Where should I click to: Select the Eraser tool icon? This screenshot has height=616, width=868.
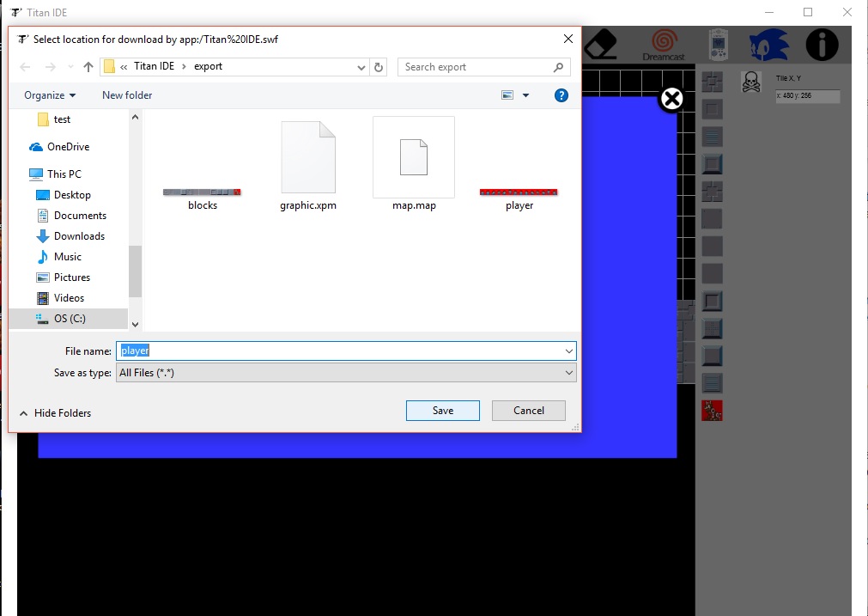(x=600, y=45)
